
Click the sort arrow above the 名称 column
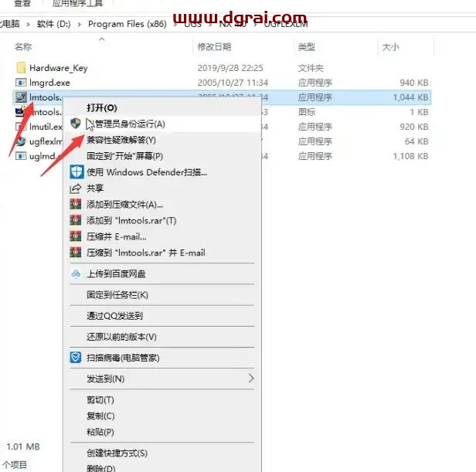click(x=102, y=39)
